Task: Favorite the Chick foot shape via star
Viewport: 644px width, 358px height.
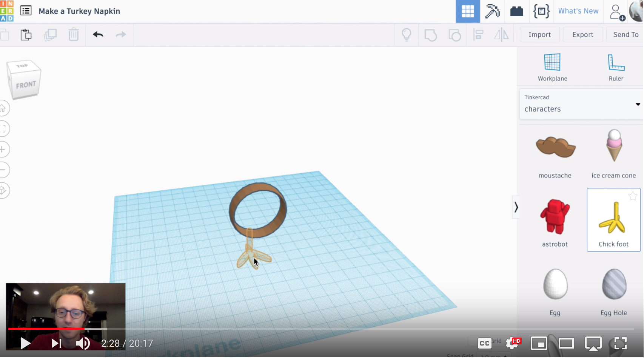Action: pos(633,196)
